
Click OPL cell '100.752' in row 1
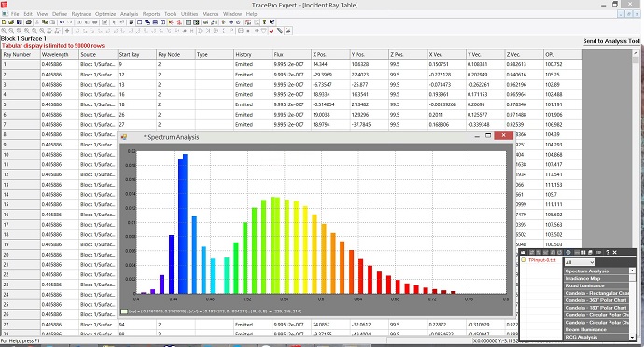(563, 64)
